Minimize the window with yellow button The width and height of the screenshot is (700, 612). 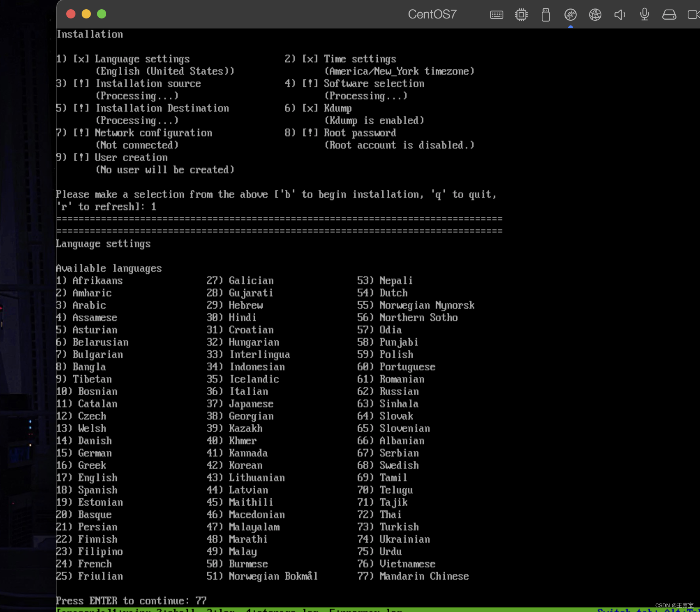86,14
